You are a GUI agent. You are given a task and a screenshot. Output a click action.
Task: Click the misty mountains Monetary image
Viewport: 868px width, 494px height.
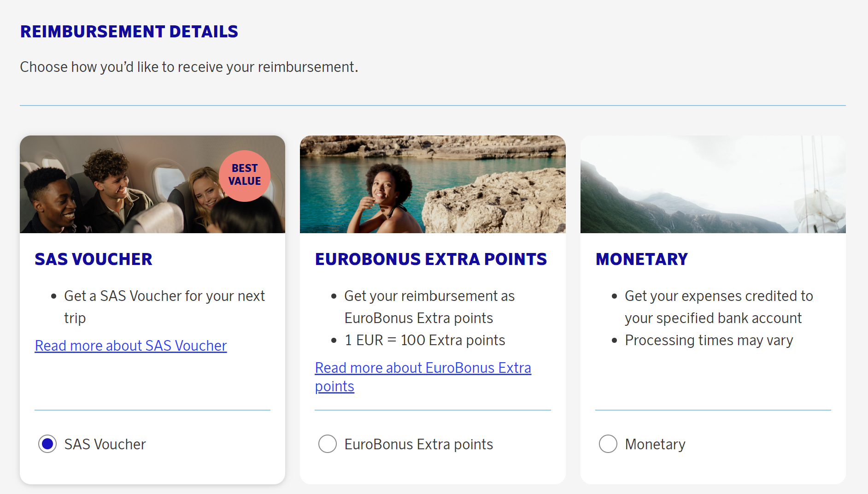712,184
